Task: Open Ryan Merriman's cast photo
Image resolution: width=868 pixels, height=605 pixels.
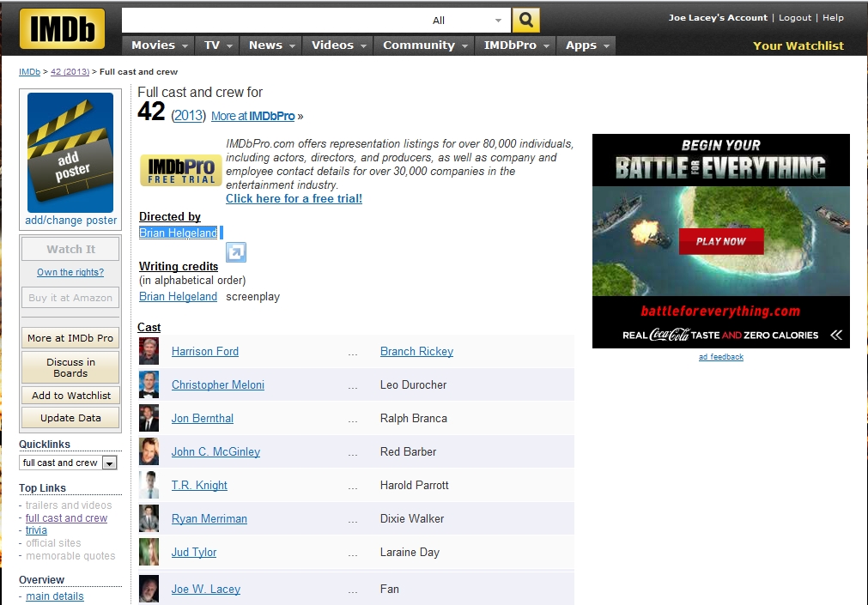Action: click(149, 518)
